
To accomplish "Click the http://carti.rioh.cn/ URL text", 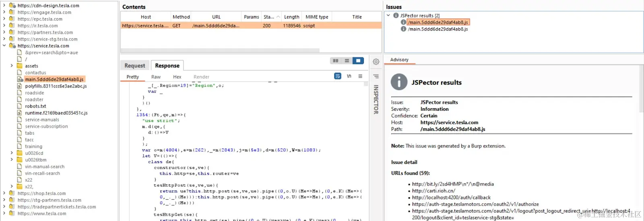I will coord(433,191).
